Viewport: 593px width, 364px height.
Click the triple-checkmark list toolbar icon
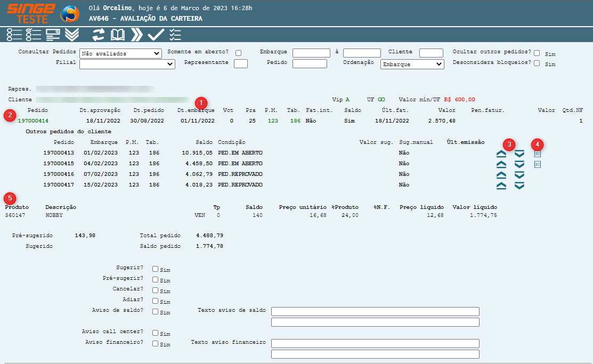[x=175, y=35]
